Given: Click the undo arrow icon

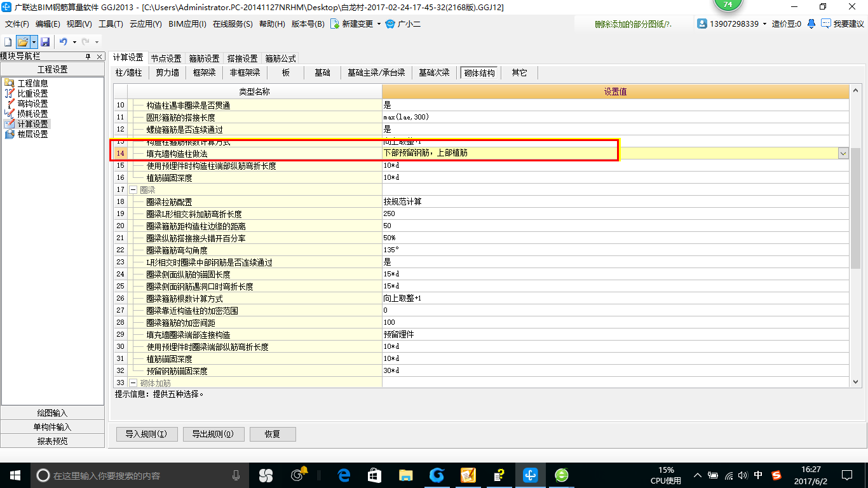Looking at the screenshot, I should click(63, 42).
